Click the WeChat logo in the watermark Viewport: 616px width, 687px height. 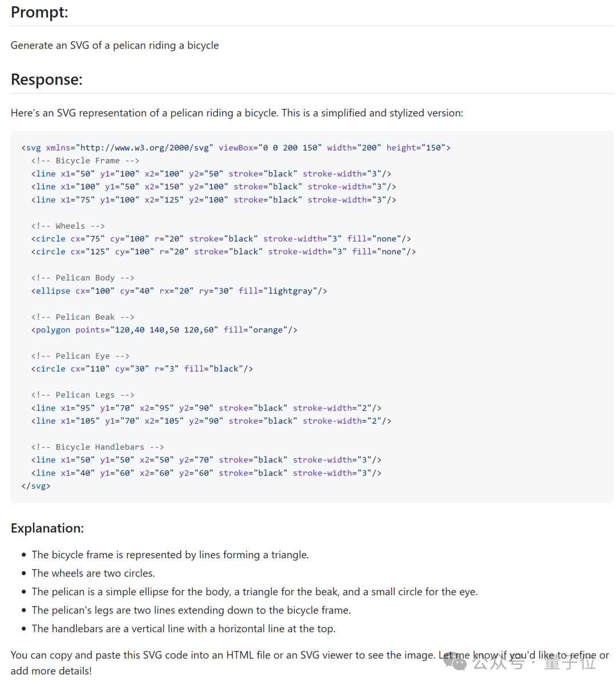(455, 662)
